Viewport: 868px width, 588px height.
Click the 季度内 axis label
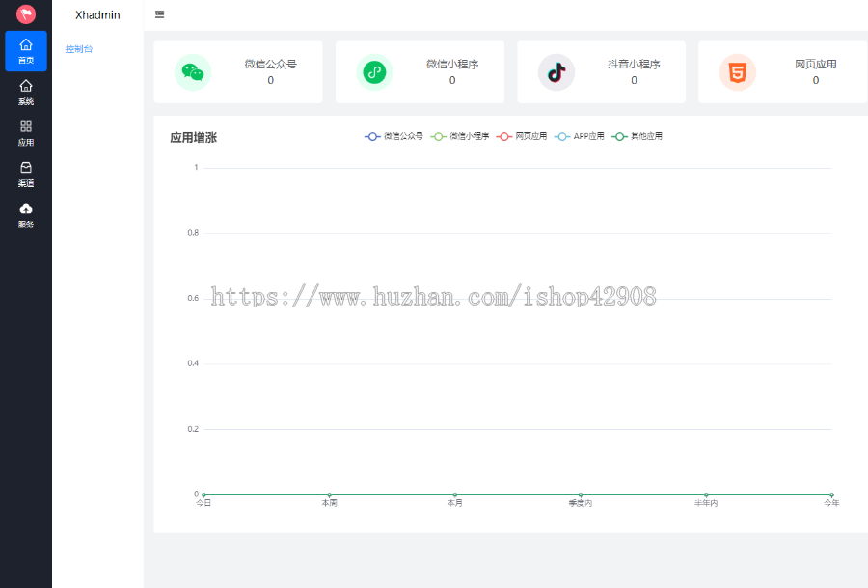[x=581, y=503]
